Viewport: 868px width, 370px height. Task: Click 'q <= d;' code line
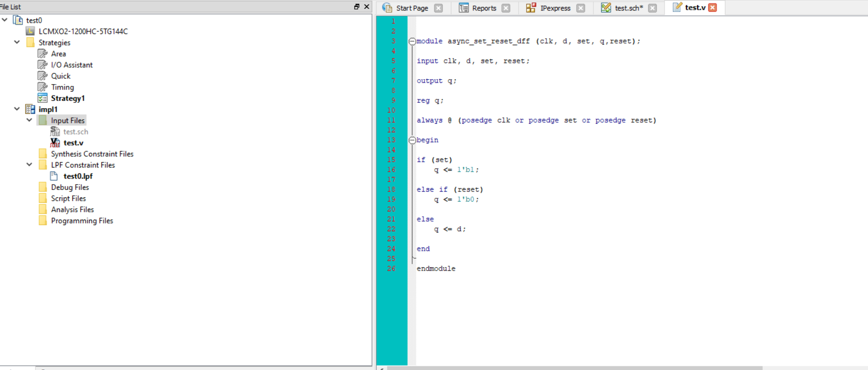point(450,229)
